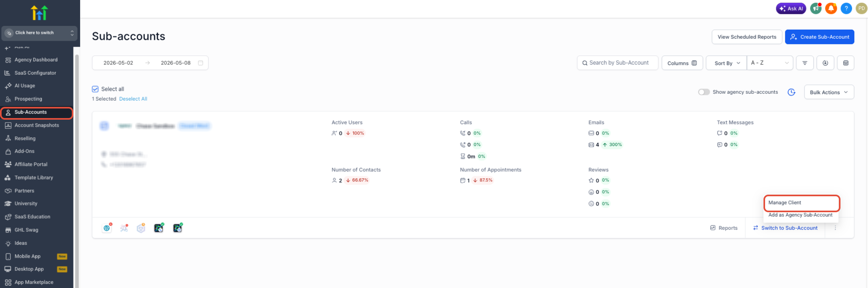Click the WordPress icon in the sub-account card
This screenshot has height=288, width=868.
(x=107, y=228)
